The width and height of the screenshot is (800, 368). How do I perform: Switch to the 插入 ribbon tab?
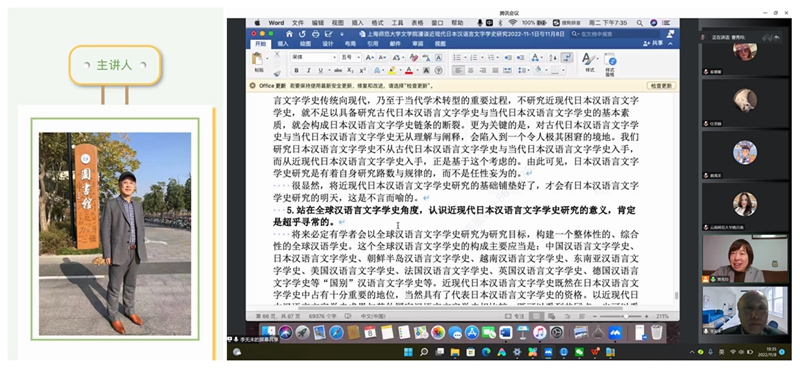tap(283, 44)
